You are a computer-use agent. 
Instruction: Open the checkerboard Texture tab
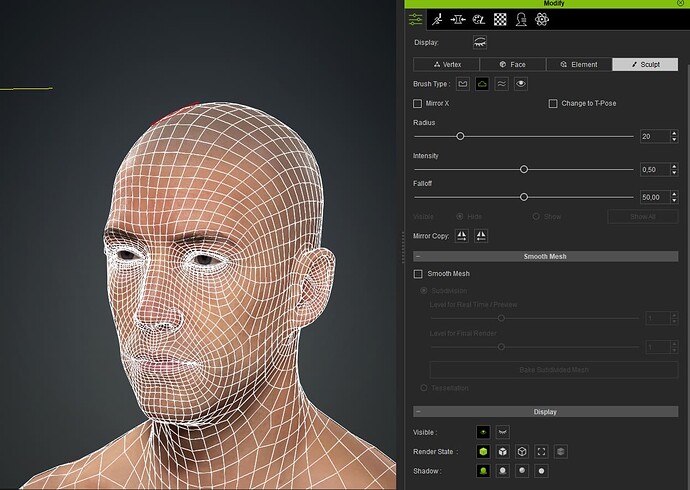click(500, 19)
